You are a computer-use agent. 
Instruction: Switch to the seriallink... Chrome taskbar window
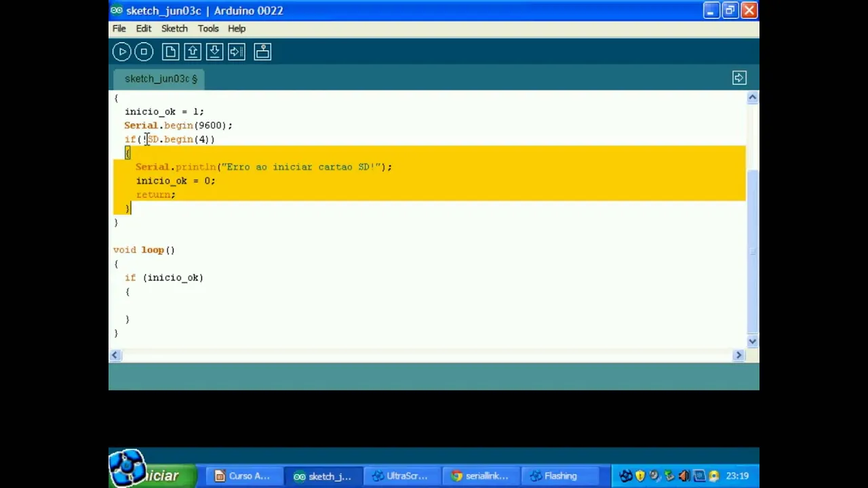tap(481, 476)
